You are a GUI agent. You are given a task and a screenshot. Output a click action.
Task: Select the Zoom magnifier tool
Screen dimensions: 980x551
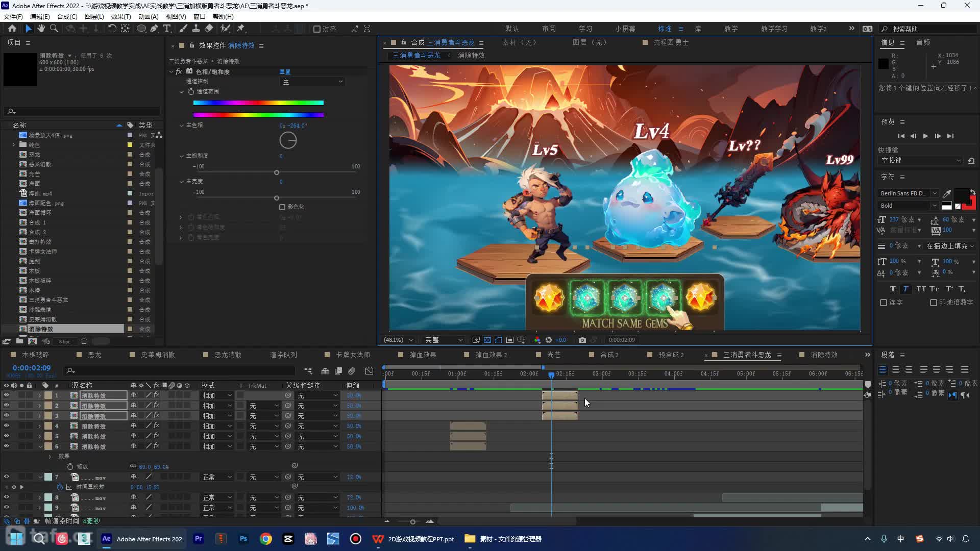coord(54,29)
